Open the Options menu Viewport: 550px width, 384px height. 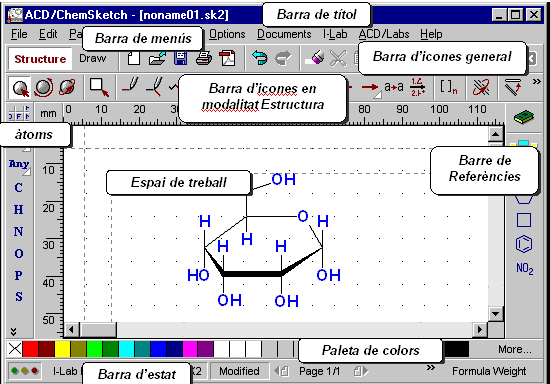click(x=227, y=34)
